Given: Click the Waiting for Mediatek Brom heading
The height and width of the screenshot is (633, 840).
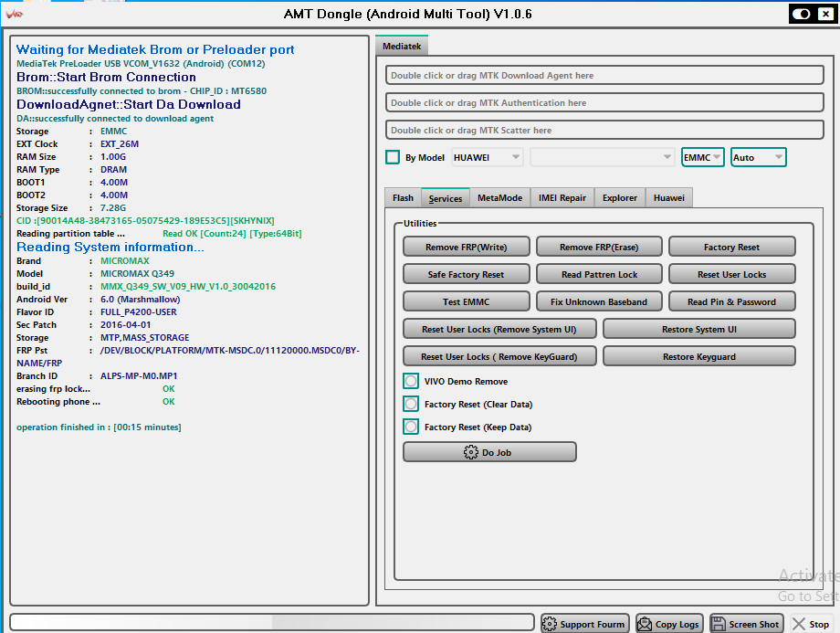Looking at the screenshot, I should coord(155,49).
